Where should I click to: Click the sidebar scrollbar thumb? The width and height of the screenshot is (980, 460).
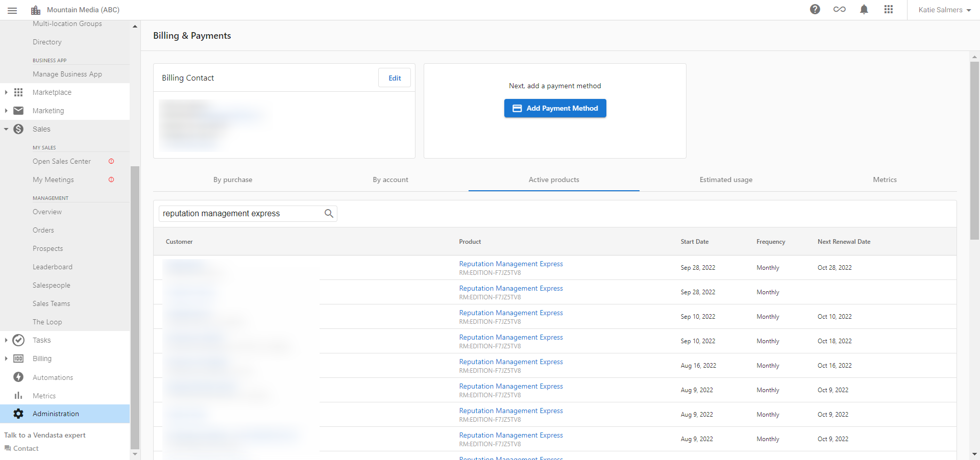tap(135, 308)
